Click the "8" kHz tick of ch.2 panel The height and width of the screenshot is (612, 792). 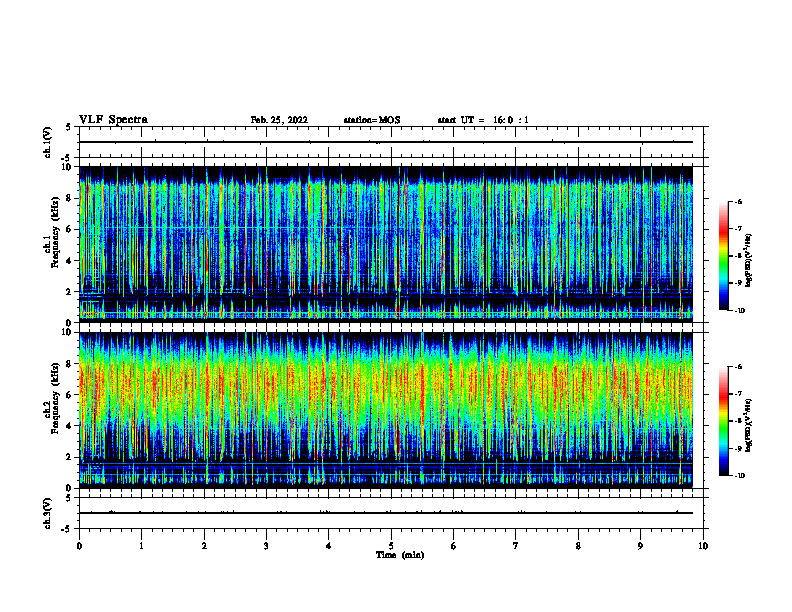pos(70,364)
